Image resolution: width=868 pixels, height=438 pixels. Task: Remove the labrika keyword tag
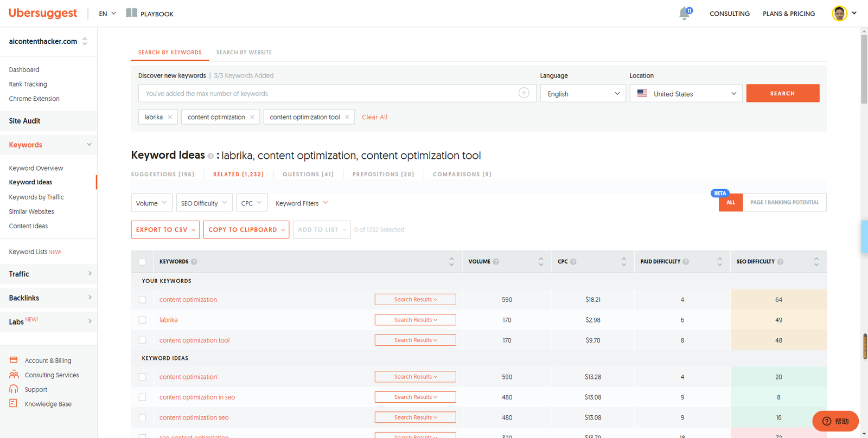(x=170, y=117)
